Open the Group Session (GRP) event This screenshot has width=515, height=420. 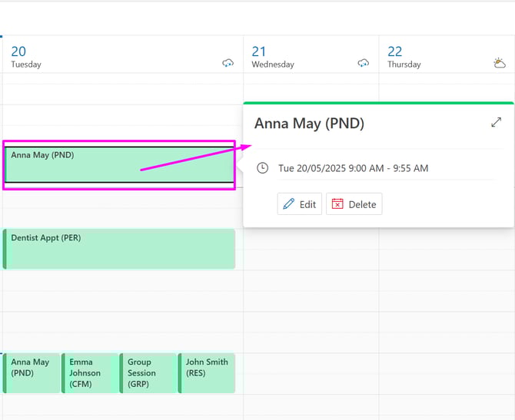pyautogui.click(x=148, y=372)
